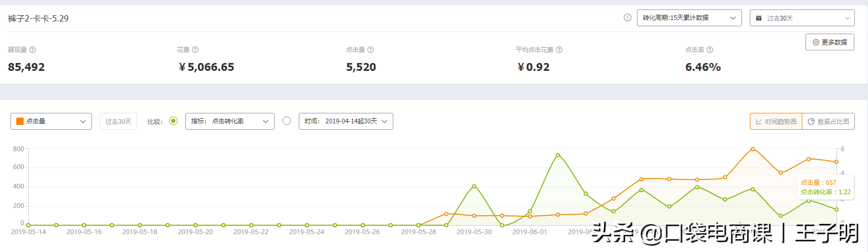Viewport: 868px width, 252px height.
Task: Expand the 过去30天 date range dropdown
Action: pyautogui.click(x=802, y=18)
